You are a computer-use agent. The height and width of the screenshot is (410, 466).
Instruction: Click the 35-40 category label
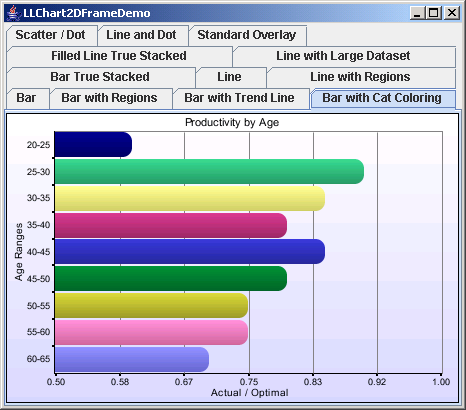pyautogui.click(x=38, y=225)
